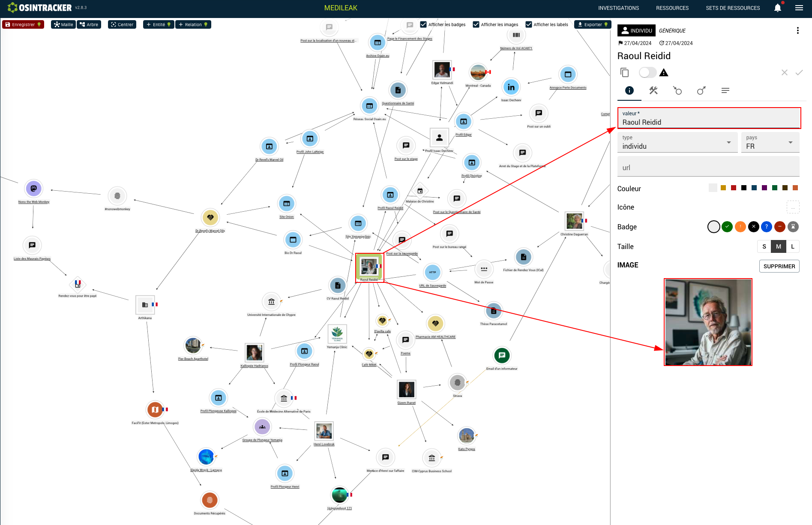
Task: Click the Malaise de Christine event node
Action: click(x=420, y=191)
